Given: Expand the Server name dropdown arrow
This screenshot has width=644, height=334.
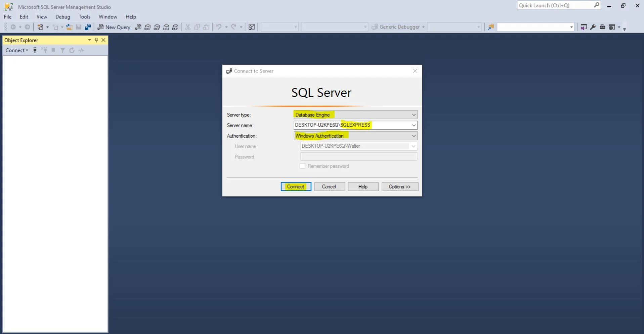Looking at the screenshot, I should [x=414, y=125].
